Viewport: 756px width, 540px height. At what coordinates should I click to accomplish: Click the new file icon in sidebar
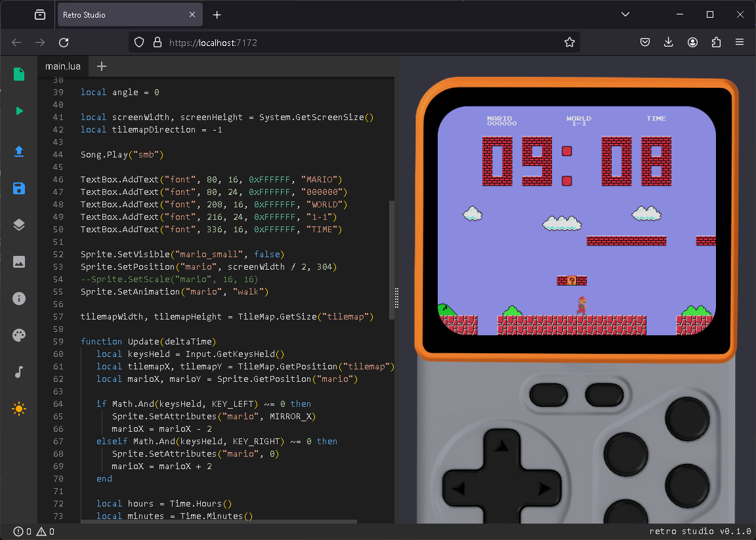pyautogui.click(x=19, y=74)
